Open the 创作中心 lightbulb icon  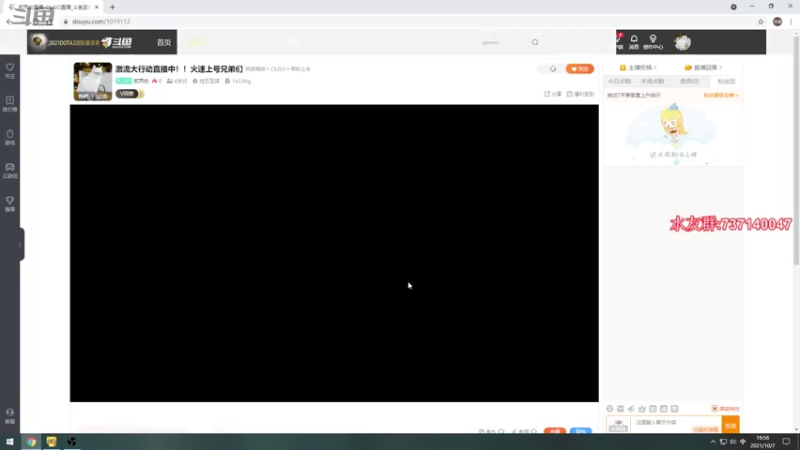(x=653, y=42)
